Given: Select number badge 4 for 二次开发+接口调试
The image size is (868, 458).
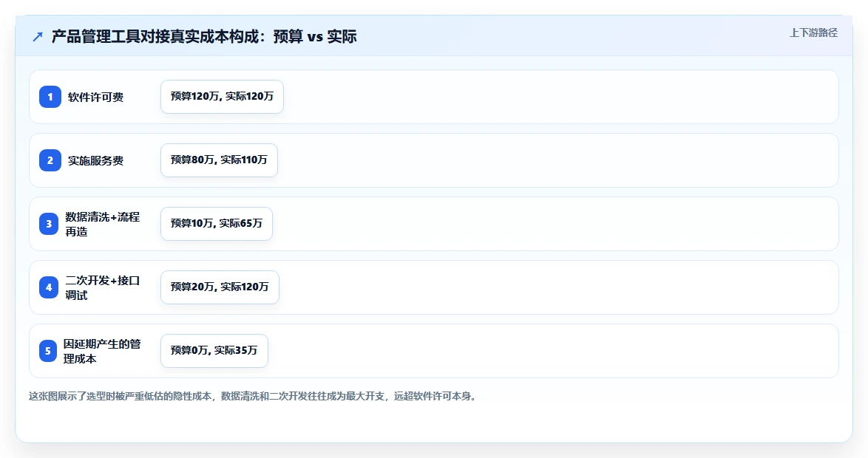Looking at the screenshot, I should click(x=49, y=287).
